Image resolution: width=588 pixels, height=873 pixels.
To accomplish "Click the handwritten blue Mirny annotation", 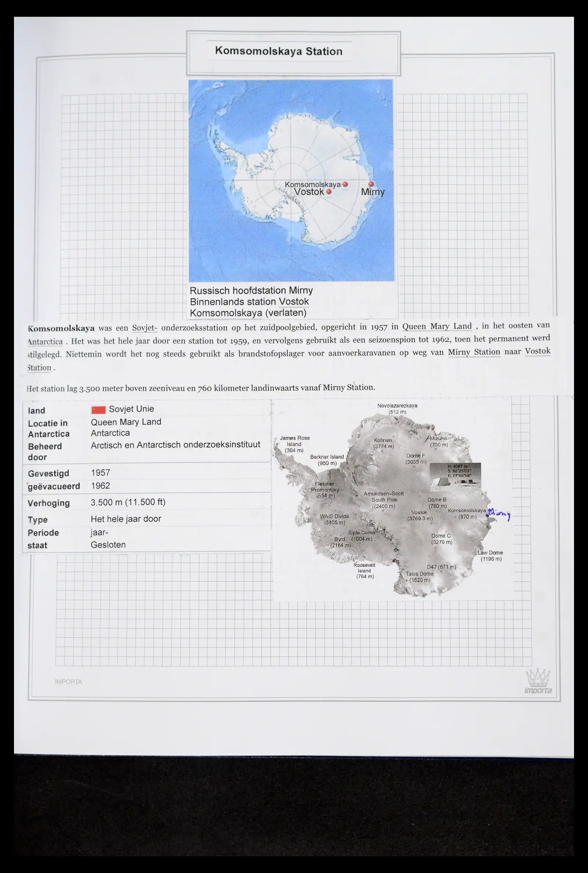I will coord(499,515).
